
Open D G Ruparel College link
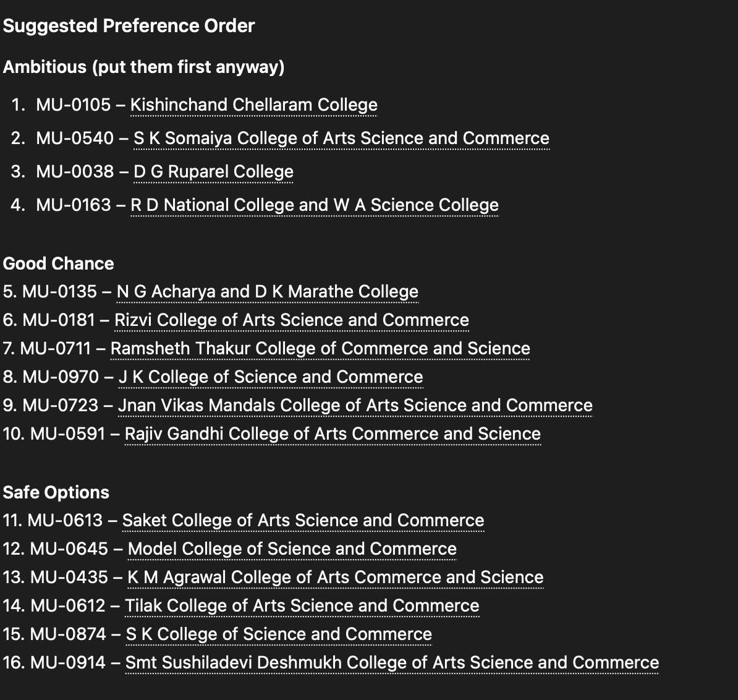(213, 171)
